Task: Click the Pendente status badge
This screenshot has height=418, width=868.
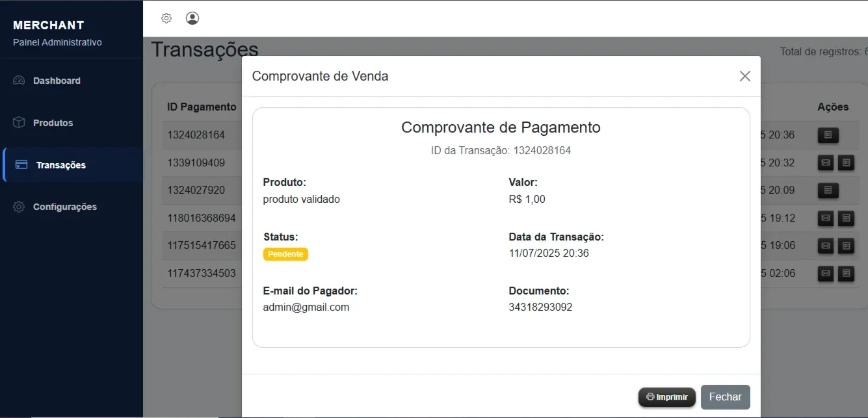Action: (x=285, y=254)
